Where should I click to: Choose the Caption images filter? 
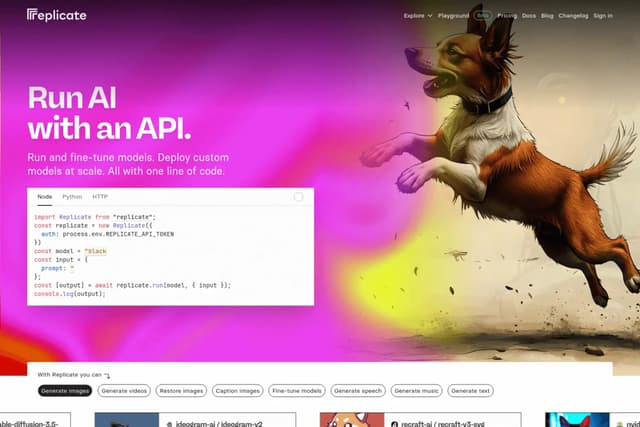[237, 391]
